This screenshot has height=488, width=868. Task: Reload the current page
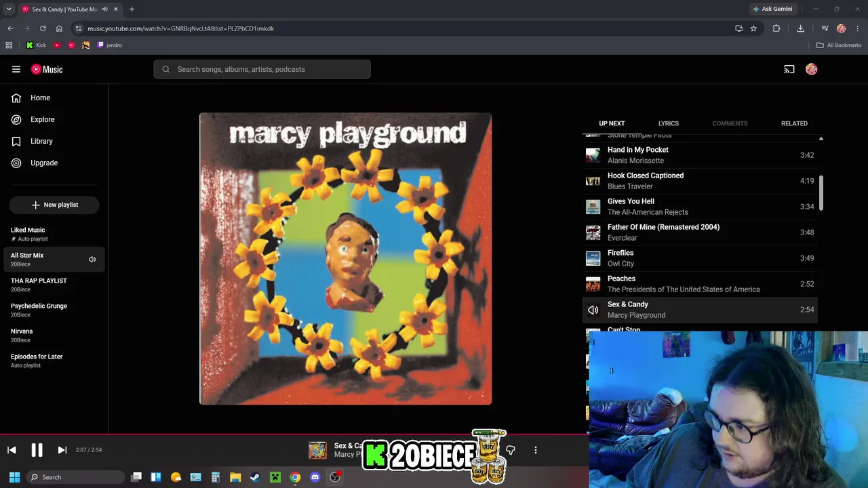click(43, 28)
